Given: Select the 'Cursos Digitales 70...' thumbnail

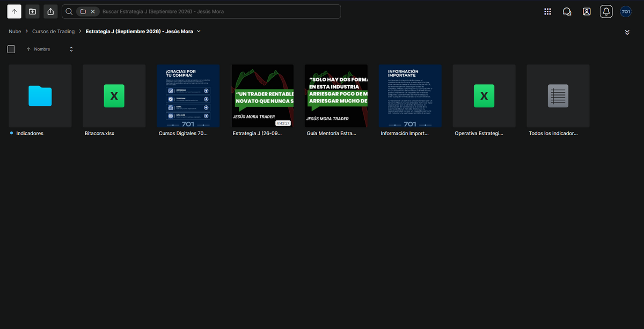Looking at the screenshot, I should click(188, 96).
